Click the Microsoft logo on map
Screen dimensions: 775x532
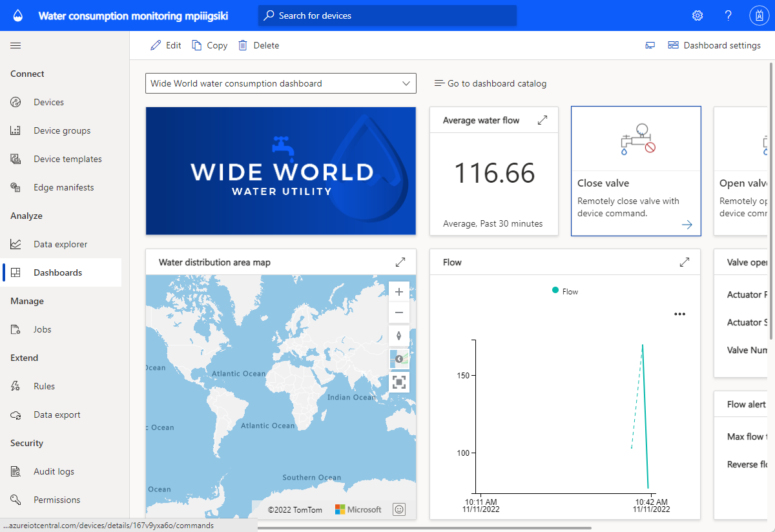pyautogui.click(x=358, y=509)
